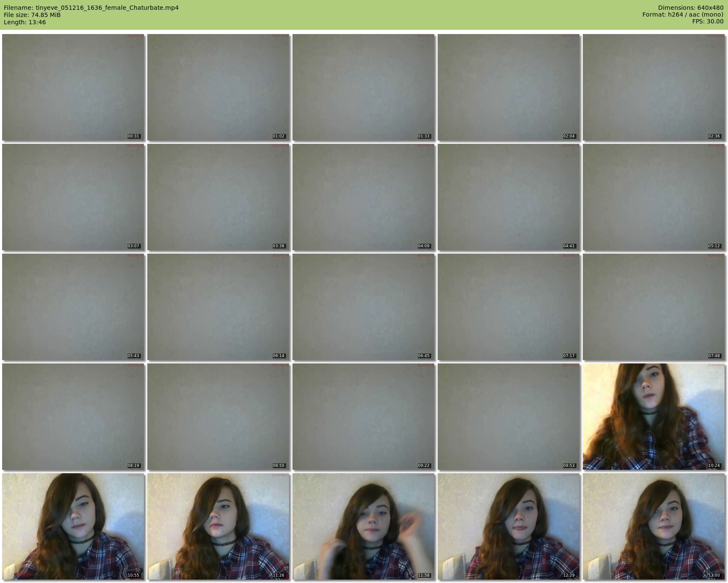The width and height of the screenshot is (728, 583).
Task: Choose the thumbnail marked 12:29
Action: click(509, 526)
